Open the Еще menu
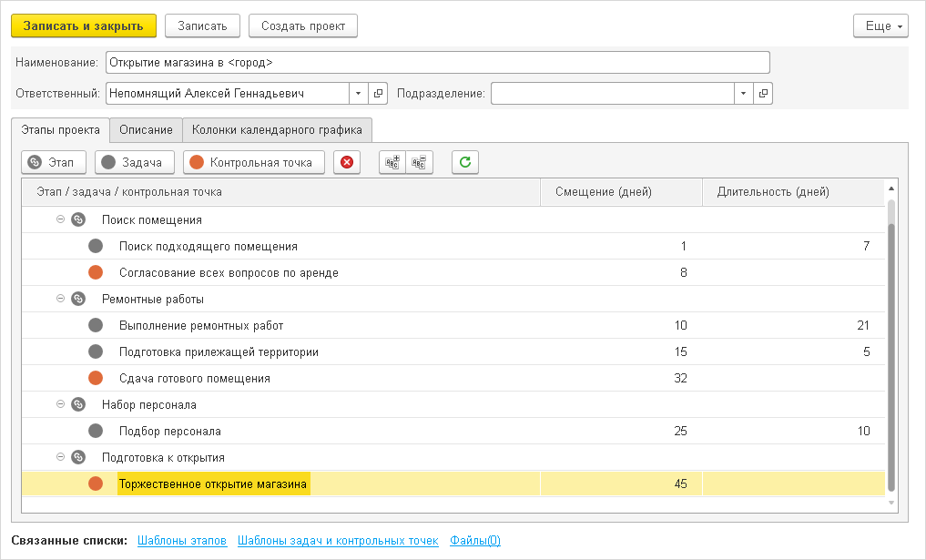The width and height of the screenshot is (926, 560). [x=880, y=26]
